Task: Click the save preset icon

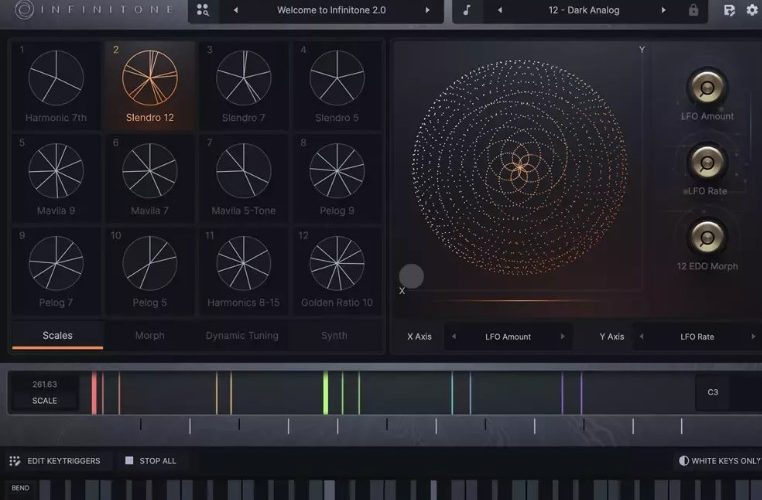Action: 729,10
